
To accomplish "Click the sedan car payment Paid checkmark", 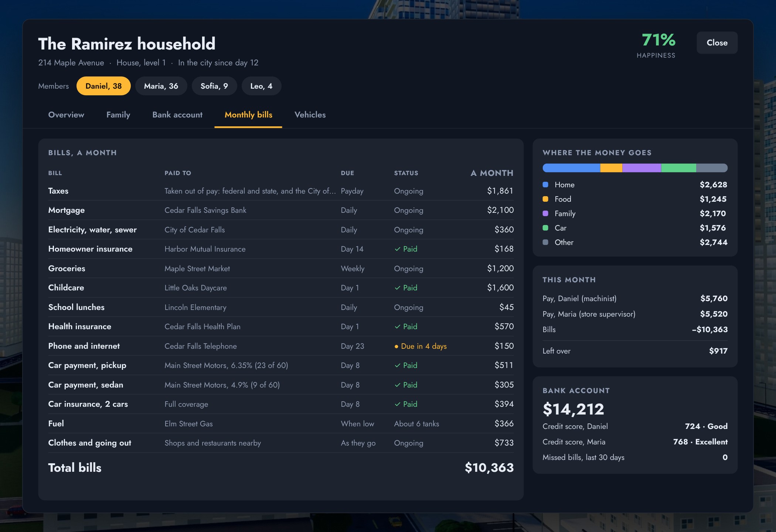I will point(398,385).
